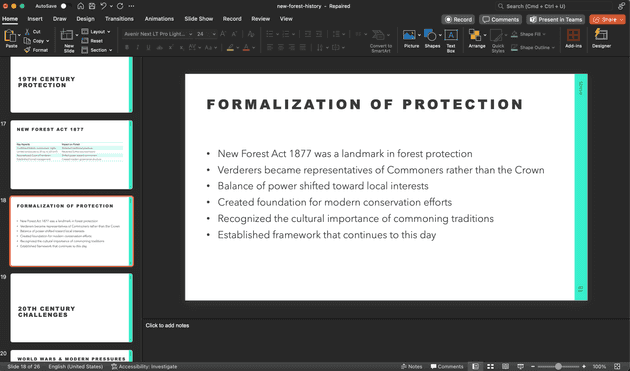Click the Search field in title bar
This screenshot has width=630, height=371.
coord(554,6)
